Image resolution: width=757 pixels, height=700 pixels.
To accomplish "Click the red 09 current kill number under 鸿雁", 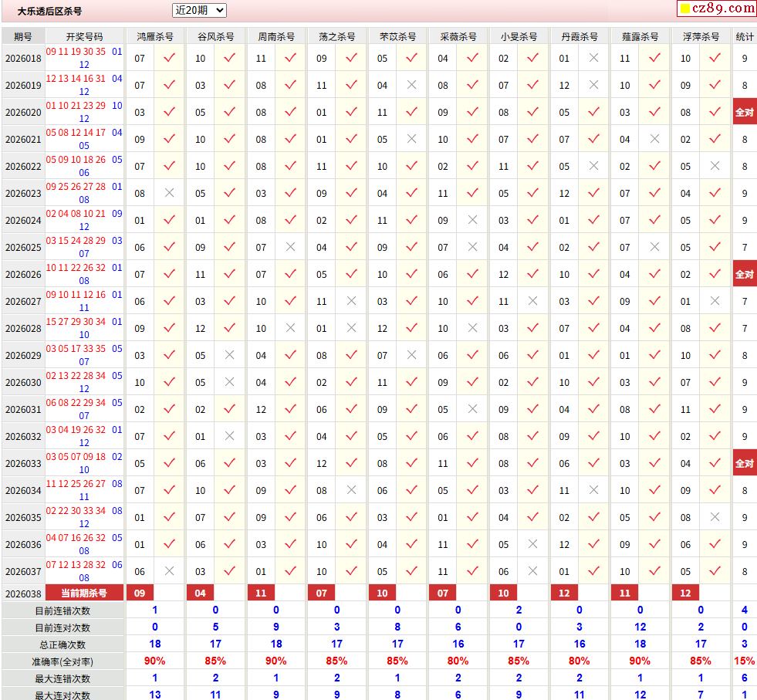I will click(140, 593).
